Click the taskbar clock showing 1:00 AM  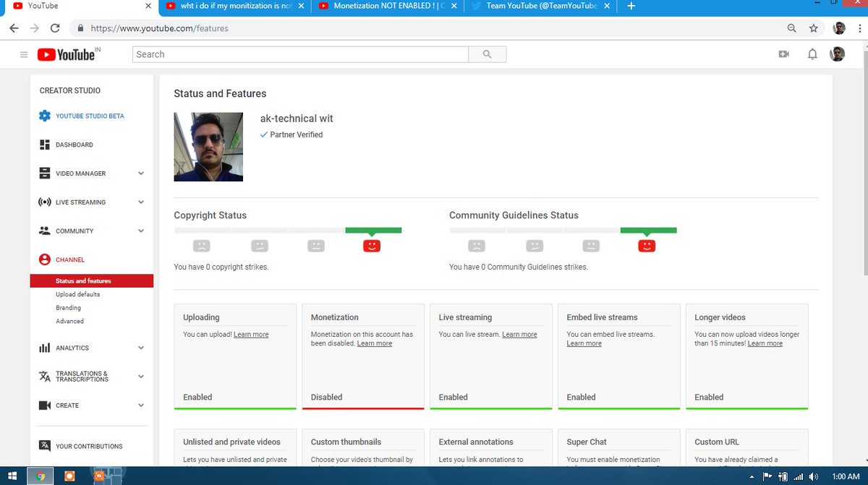(846, 476)
